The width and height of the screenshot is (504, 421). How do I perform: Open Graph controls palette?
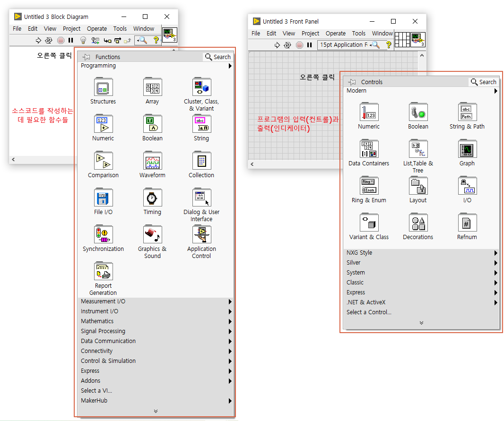(467, 149)
